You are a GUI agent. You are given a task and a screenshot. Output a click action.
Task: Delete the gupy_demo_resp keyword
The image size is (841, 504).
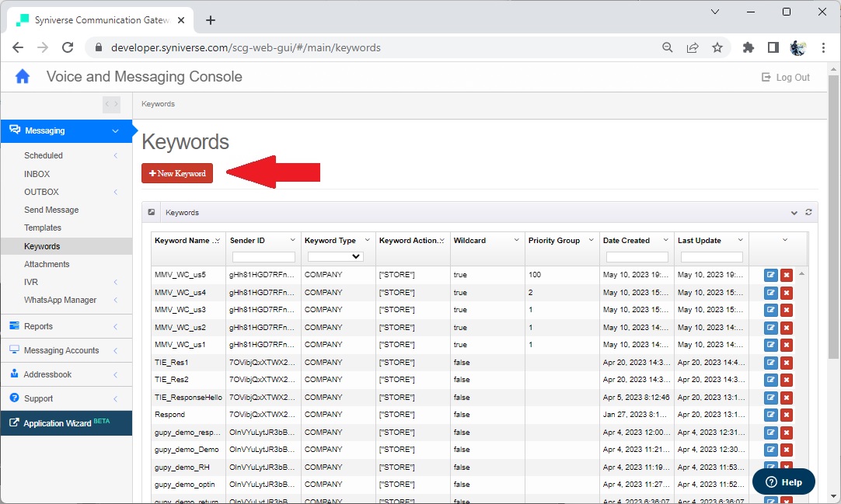pyautogui.click(x=787, y=433)
